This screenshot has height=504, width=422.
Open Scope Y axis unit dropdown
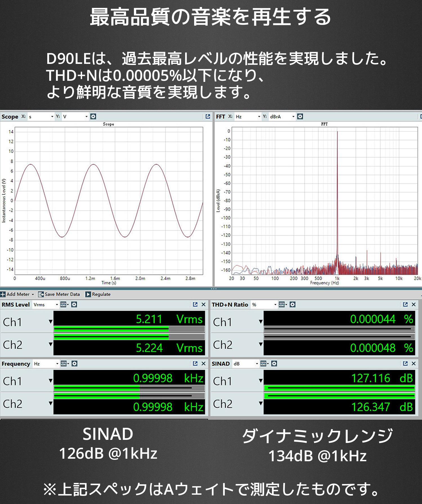pyautogui.click(x=75, y=117)
